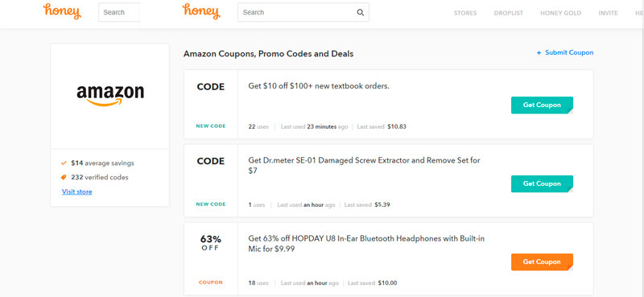Viewport: 644px width, 297px height.
Task: Click the partial Search field at far left
Action: (119, 12)
